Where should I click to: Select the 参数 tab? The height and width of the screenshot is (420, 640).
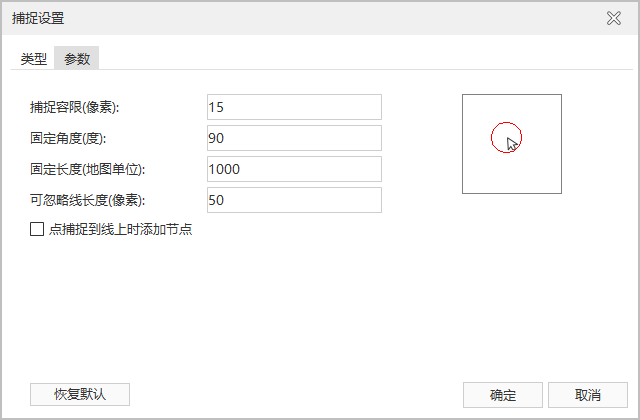pyautogui.click(x=77, y=59)
